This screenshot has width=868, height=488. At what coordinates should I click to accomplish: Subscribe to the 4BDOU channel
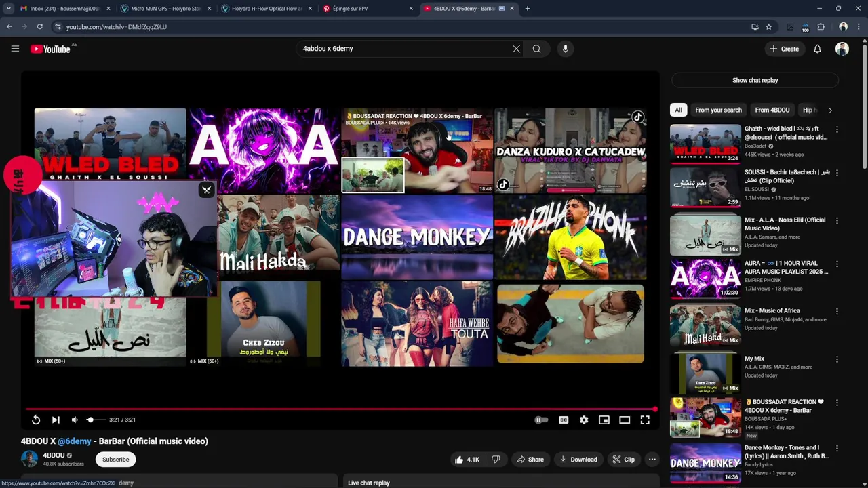click(115, 460)
